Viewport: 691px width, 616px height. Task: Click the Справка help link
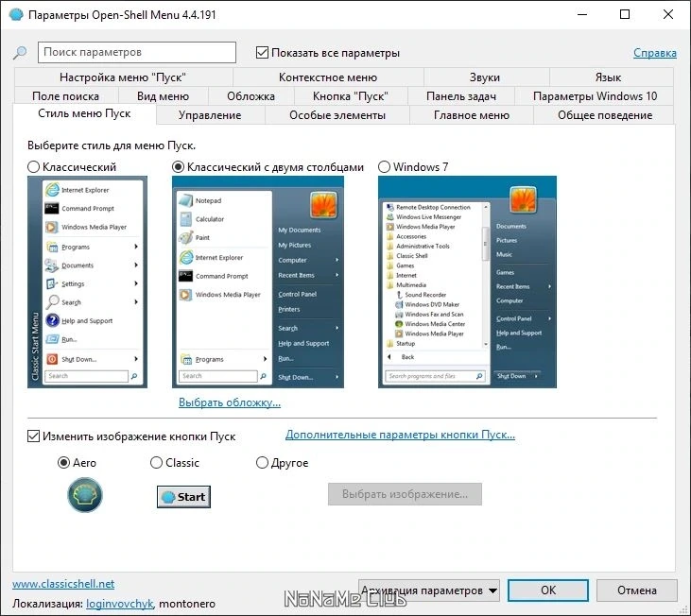coord(655,53)
